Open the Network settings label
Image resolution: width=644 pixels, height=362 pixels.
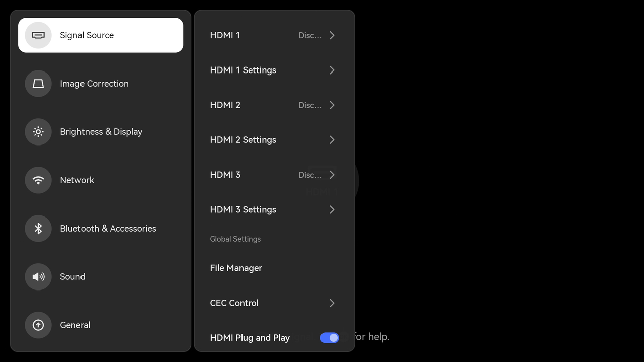pyautogui.click(x=77, y=180)
